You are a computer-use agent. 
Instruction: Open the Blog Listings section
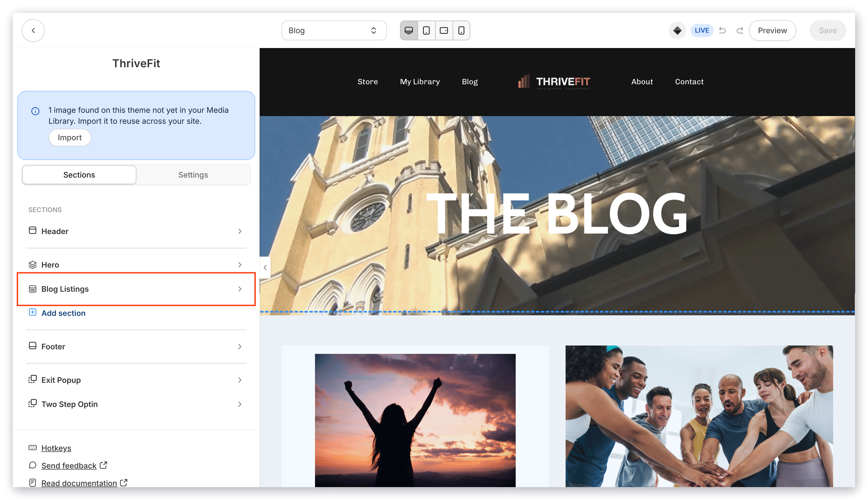click(136, 289)
